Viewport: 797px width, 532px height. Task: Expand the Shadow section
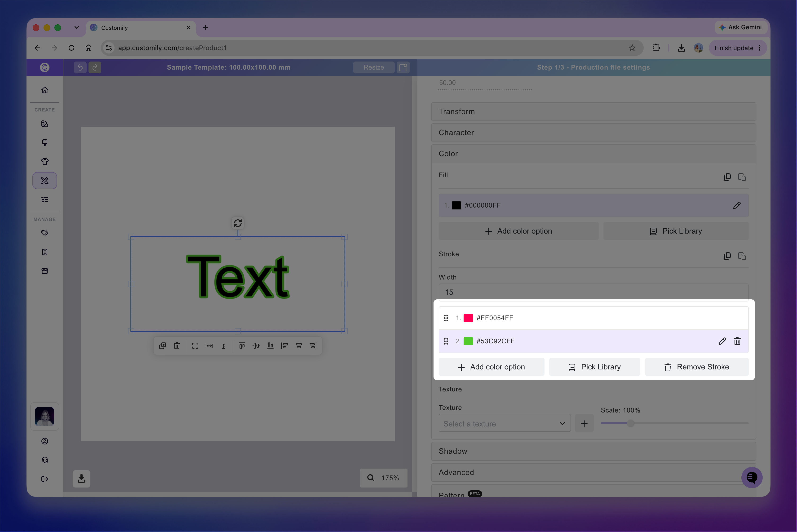click(593, 451)
